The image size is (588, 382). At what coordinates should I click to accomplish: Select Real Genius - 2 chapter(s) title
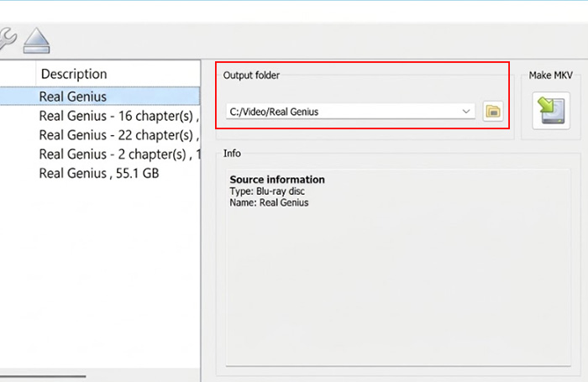click(x=119, y=154)
